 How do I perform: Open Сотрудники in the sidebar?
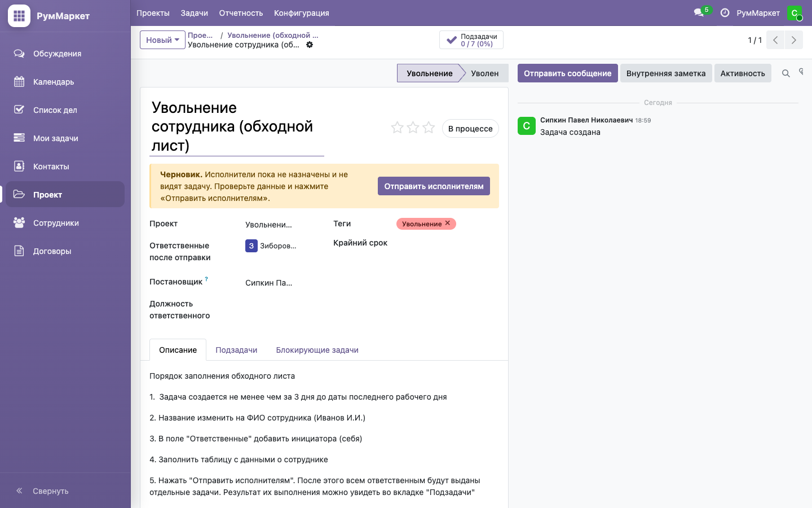(x=65, y=223)
